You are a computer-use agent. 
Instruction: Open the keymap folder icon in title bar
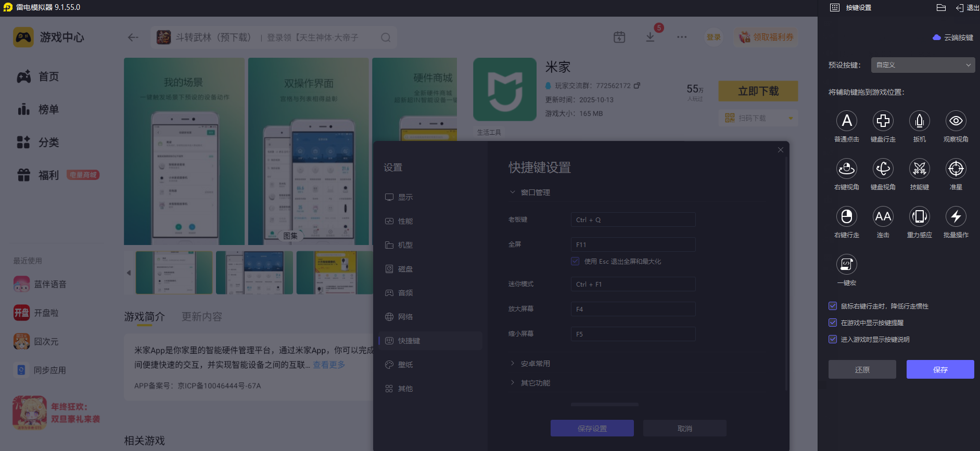pos(941,8)
